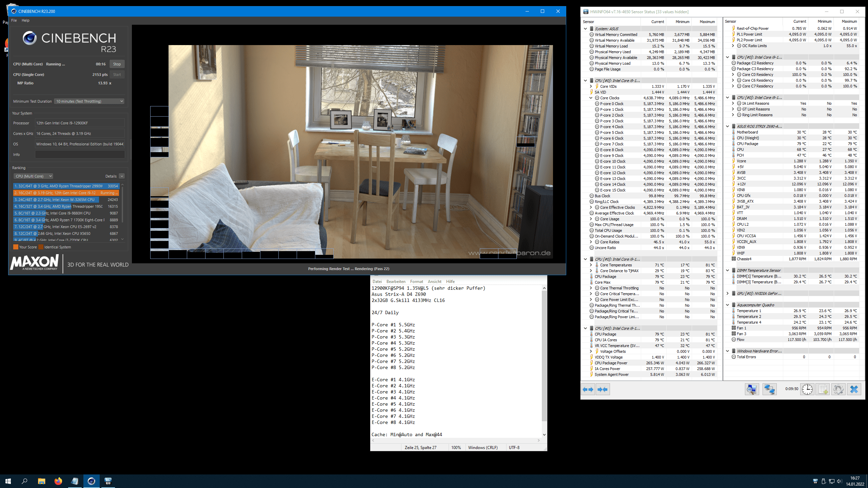
Task: Click the HWiNFO system tray icon
Action: (815, 481)
